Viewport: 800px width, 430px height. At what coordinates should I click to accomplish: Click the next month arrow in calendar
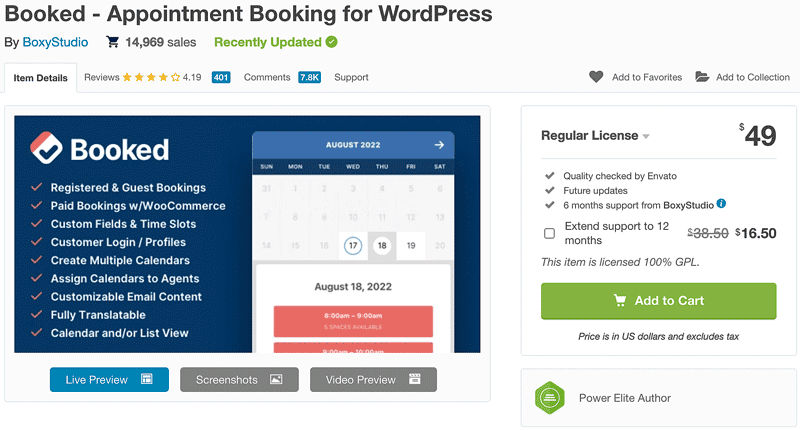pyautogui.click(x=439, y=145)
